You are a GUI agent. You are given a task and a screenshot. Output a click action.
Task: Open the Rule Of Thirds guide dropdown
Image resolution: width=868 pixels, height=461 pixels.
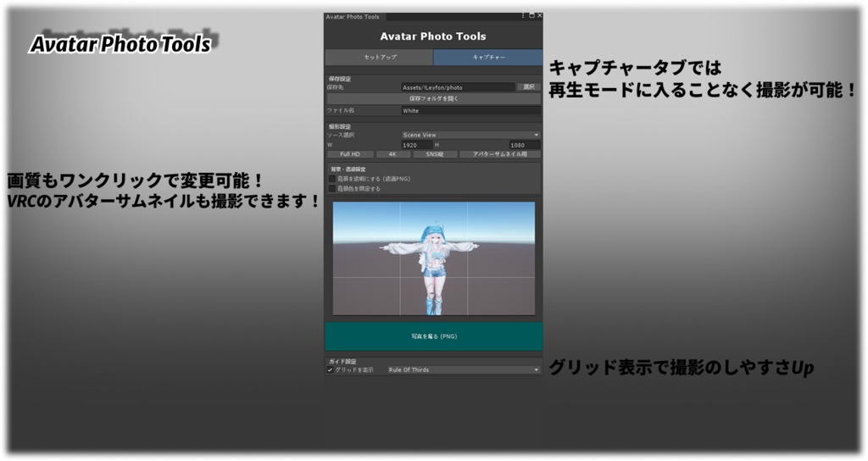(x=464, y=369)
